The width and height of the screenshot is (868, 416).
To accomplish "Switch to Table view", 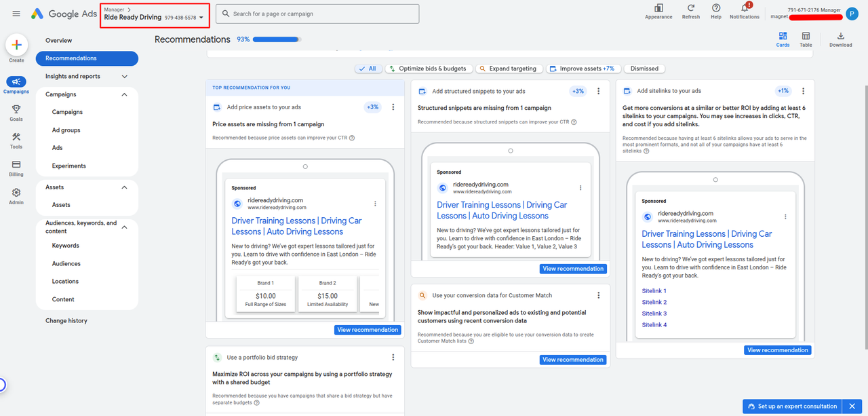I will 806,39.
